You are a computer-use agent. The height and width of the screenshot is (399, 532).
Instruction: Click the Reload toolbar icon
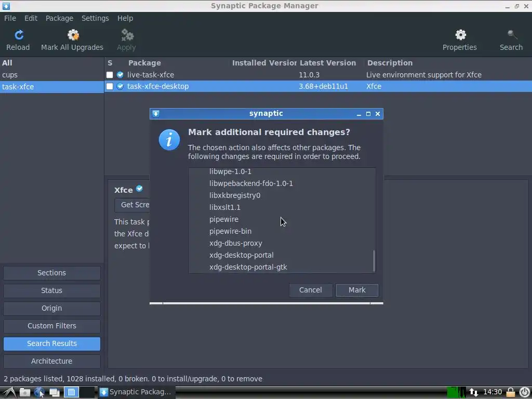pos(19,35)
